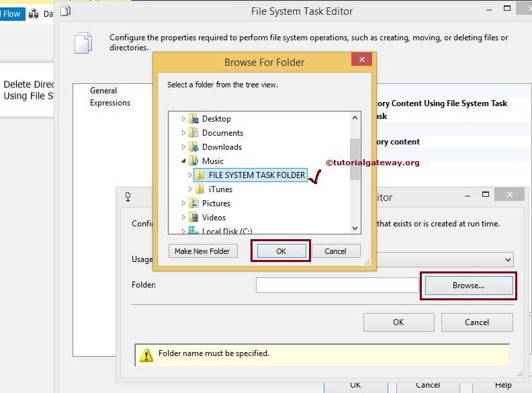The width and height of the screenshot is (532, 393).
Task: Click the tree view scrollbar down arrow
Action: 355,228
